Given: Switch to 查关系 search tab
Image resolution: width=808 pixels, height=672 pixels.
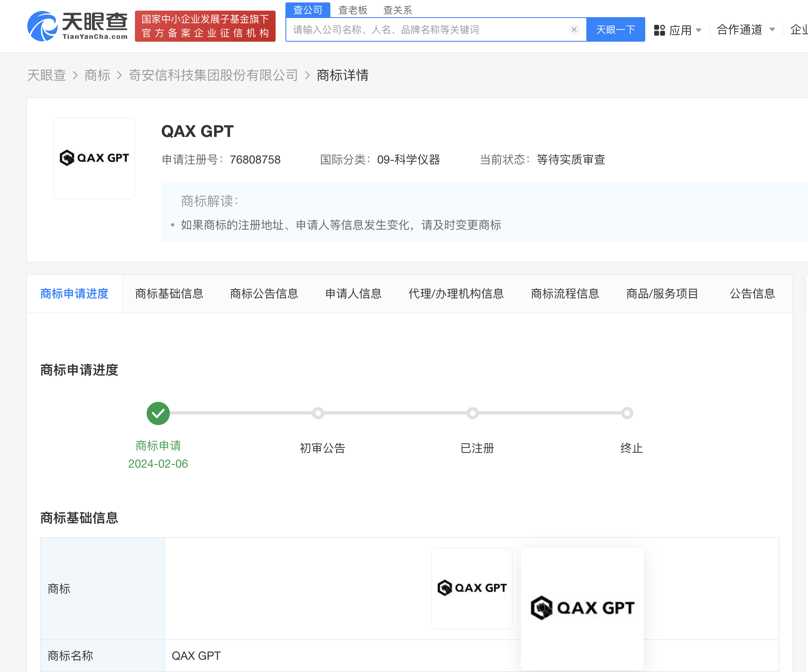Looking at the screenshot, I should (397, 10).
